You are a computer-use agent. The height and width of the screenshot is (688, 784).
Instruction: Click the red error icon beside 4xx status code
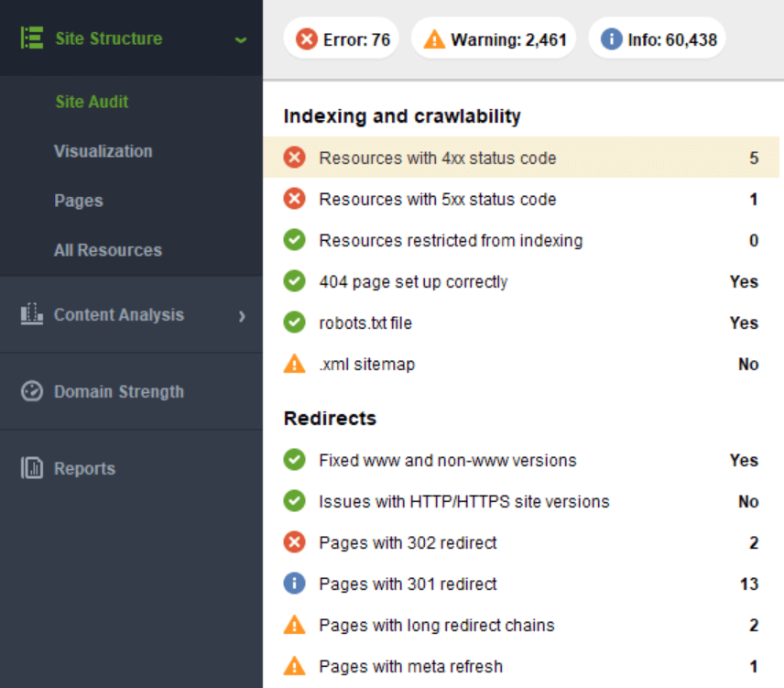(295, 158)
